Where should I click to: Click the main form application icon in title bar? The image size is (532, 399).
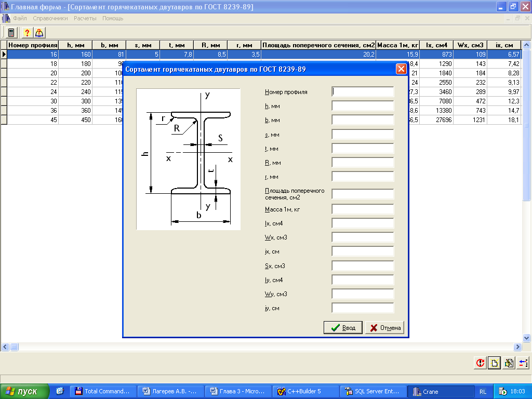click(x=5, y=6)
